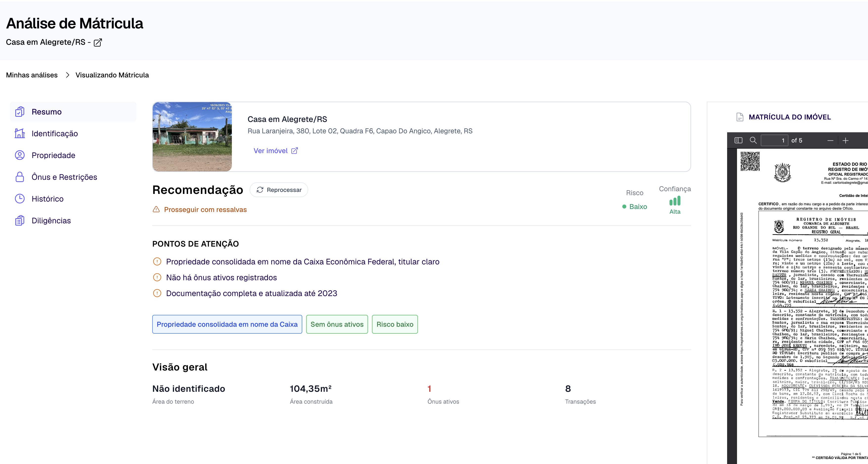Image resolution: width=868 pixels, height=464 pixels.
Task: Click the Ônus e Restrições lock icon
Action: pos(20,177)
